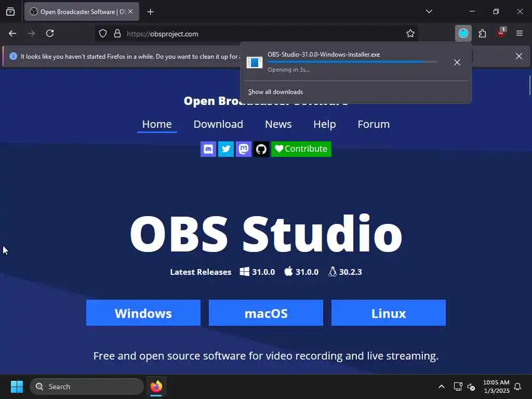Click Show all downloads
This screenshot has height=399, width=532.
[275, 92]
